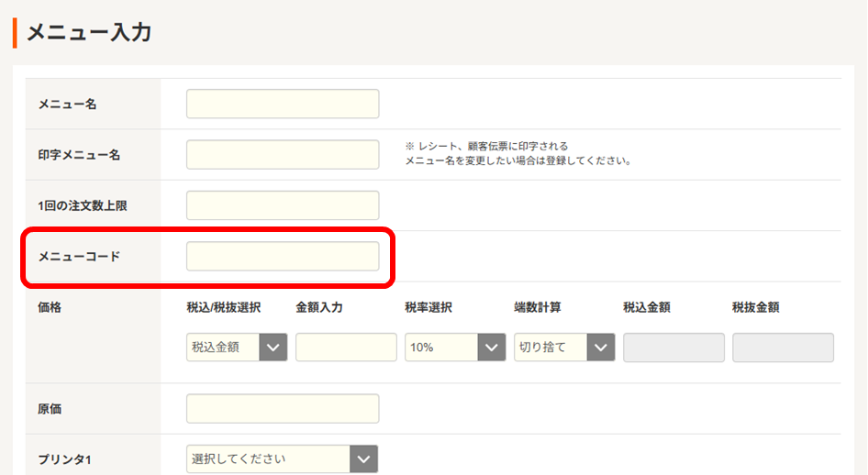Viewport: 868px width, 475px height.
Task: Expand the 税率選択 dropdown showing 10%
Action: pyautogui.click(x=455, y=348)
